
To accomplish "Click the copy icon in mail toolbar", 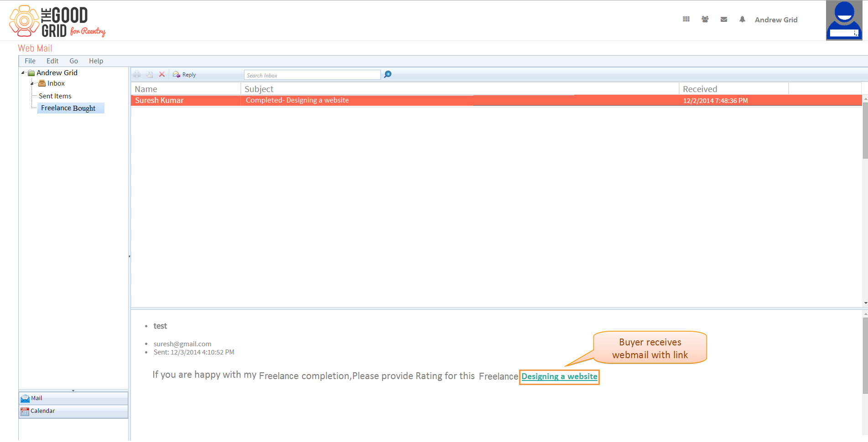I will point(149,74).
